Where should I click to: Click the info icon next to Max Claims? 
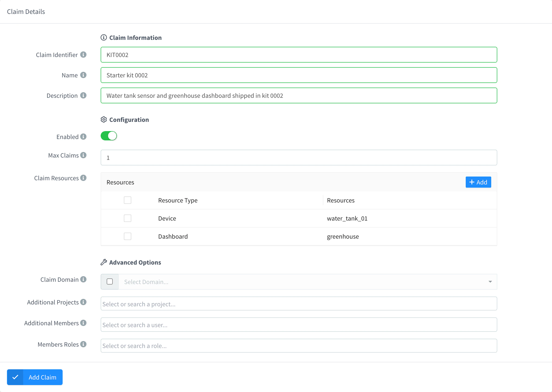point(83,155)
